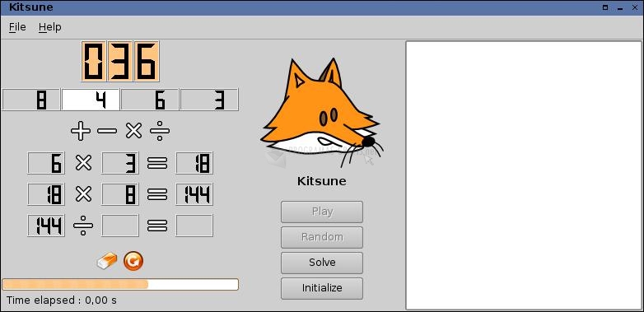Click the white solutions panel on right
Image resolution: width=644 pixels, height=312 pixels.
(x=524, y=175)
